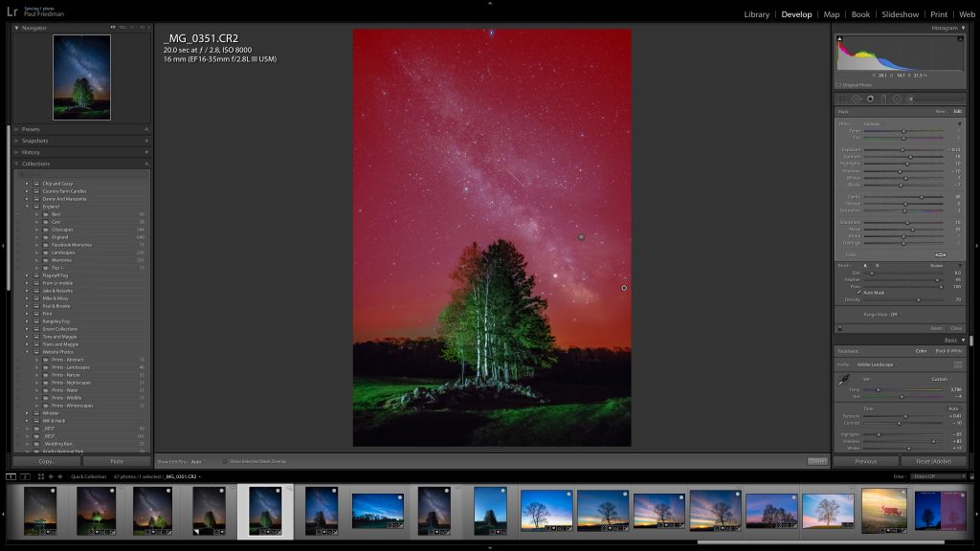Expand the Presets panel
Screen dimensions: 980x551
click(x=16, y=129)
